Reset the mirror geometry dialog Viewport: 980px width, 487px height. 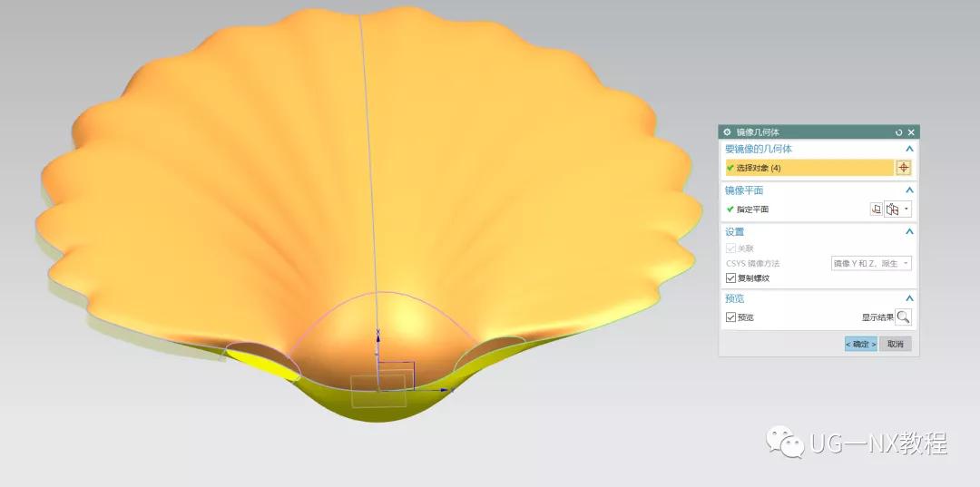point(898,132)
